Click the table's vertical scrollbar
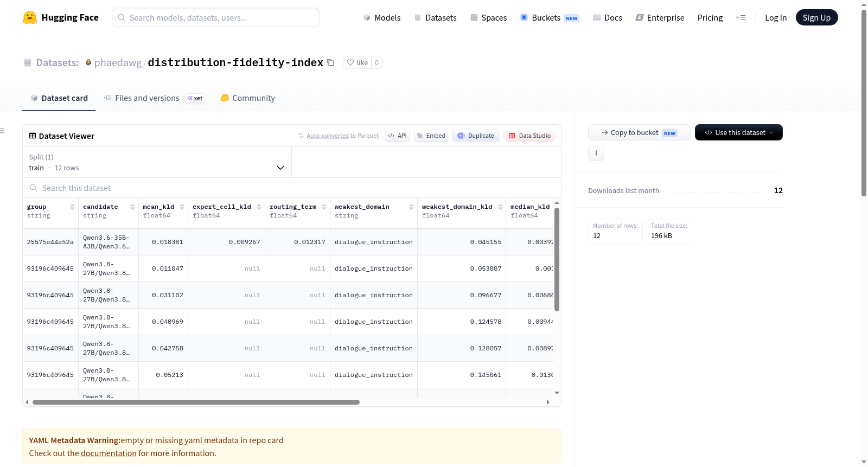The image size is (868, 467). (557, 259)
